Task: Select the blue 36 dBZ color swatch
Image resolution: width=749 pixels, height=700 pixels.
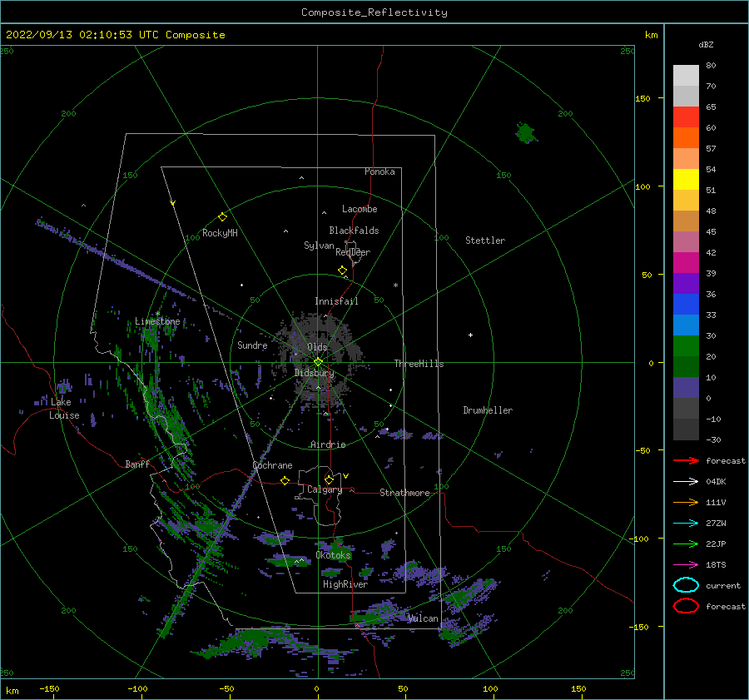Action: click(686, 304)
